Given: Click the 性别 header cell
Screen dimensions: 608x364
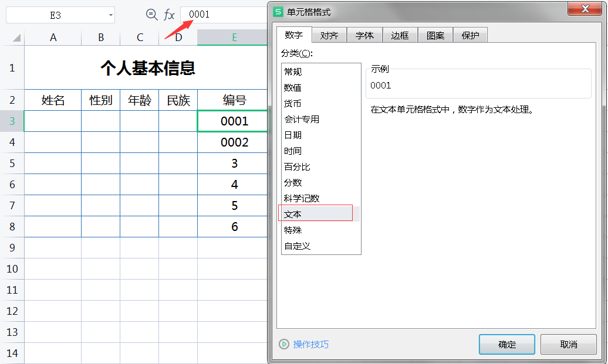Looking at the screenshot, I should (101, 100).
